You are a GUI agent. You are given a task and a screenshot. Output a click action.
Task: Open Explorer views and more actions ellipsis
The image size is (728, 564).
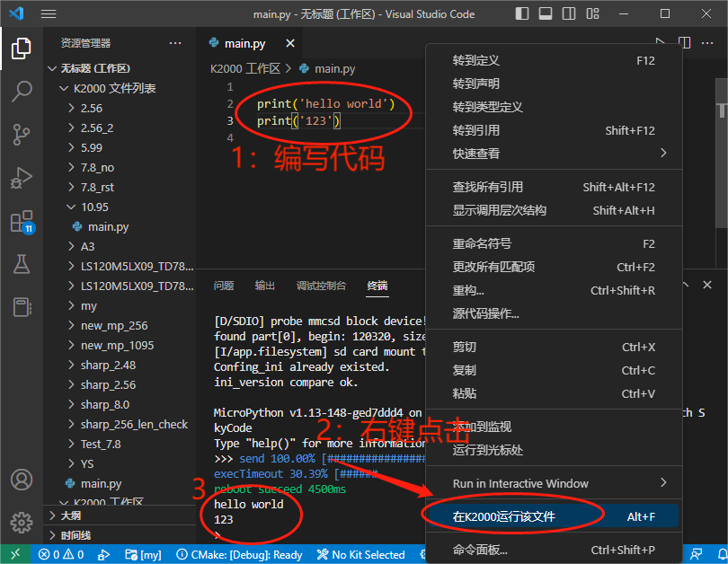(175, 43)
